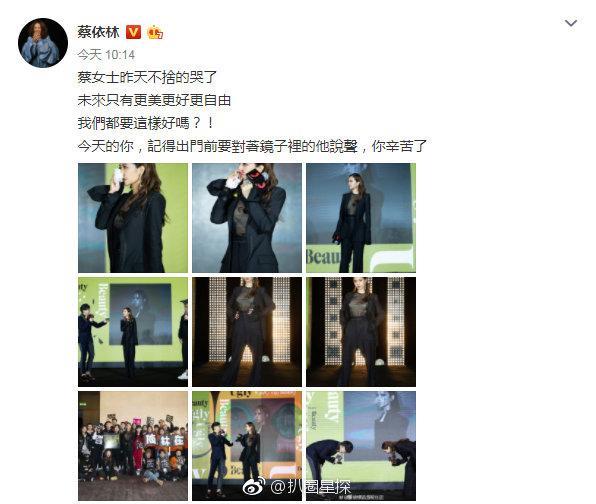Open the 今天 10:14 timestamp link
Screen dimensions: 596x504
pyautogui.click(x=106, y=55)
